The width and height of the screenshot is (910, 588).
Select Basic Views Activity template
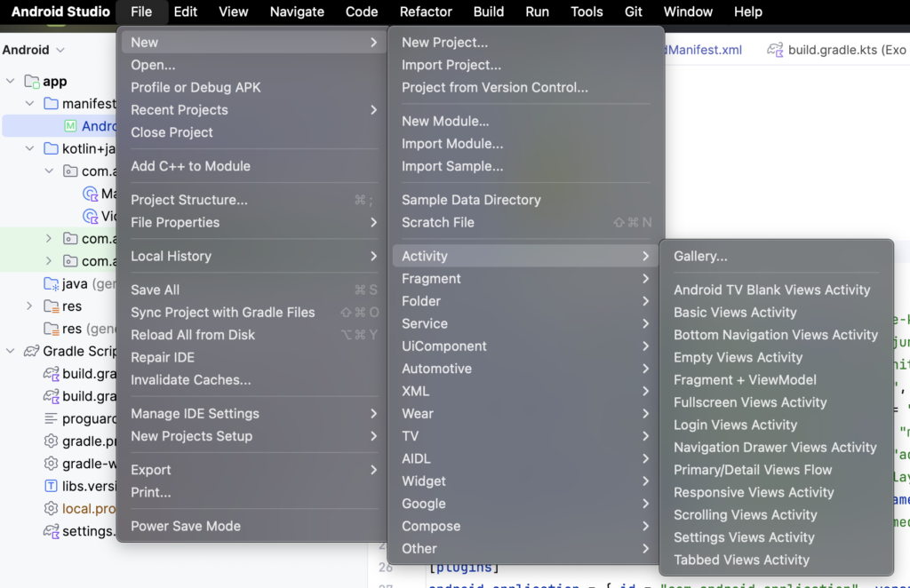tap(776, 312)
